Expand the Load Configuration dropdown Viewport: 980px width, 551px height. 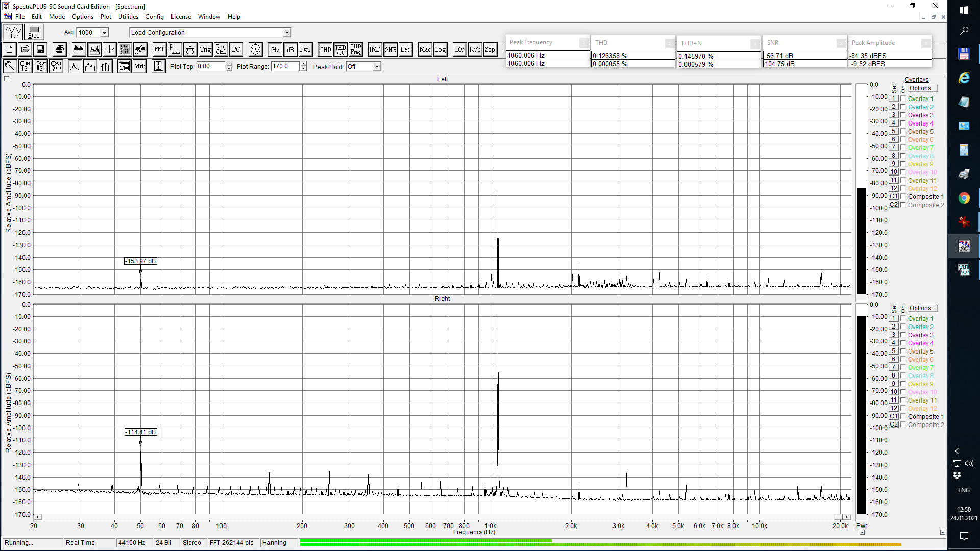point(287,32)
